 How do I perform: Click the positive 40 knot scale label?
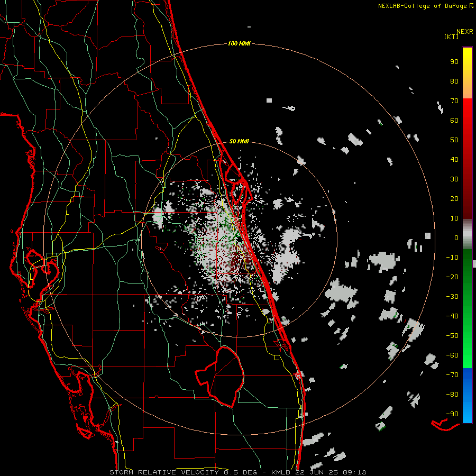454,160
